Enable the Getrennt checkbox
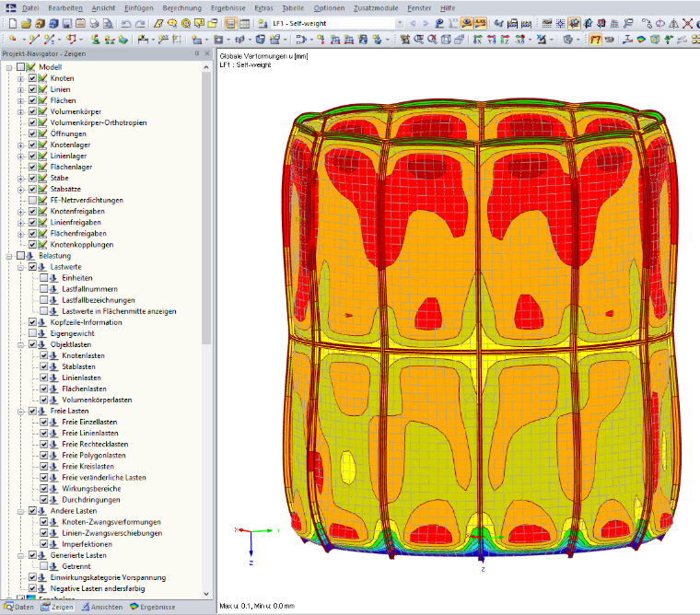Image resolution: width=700 pixels, height=615 pixels. 44,566
